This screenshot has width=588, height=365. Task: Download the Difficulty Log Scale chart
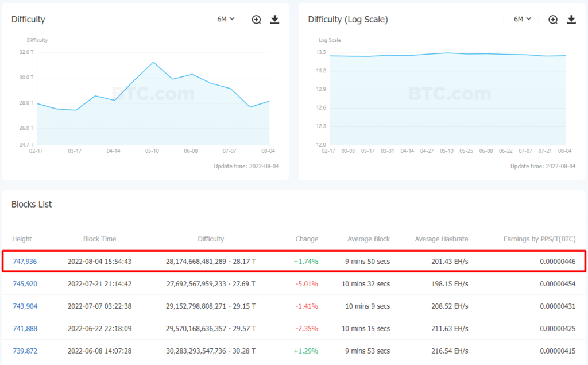click(x=571, y=20)
